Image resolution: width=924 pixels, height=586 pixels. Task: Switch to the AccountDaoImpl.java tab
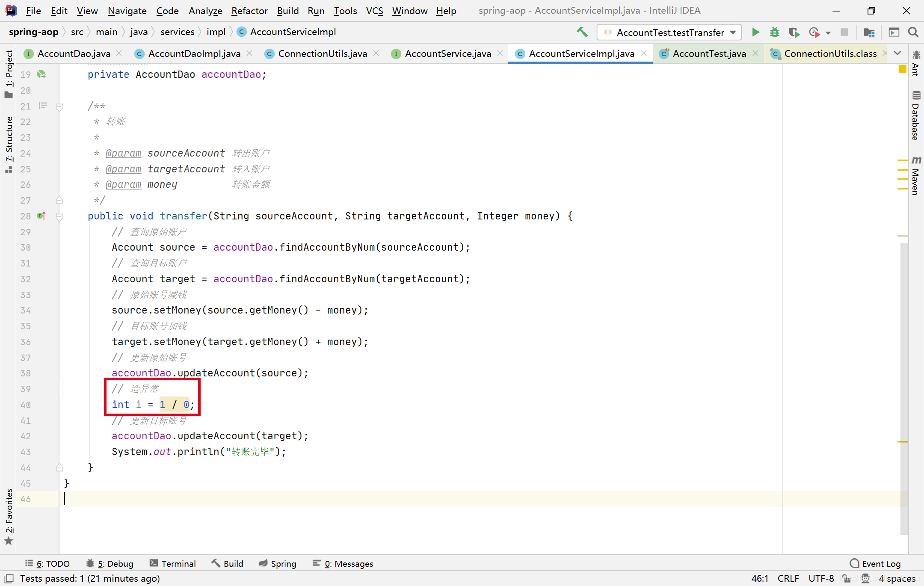(x=194, y=53)
